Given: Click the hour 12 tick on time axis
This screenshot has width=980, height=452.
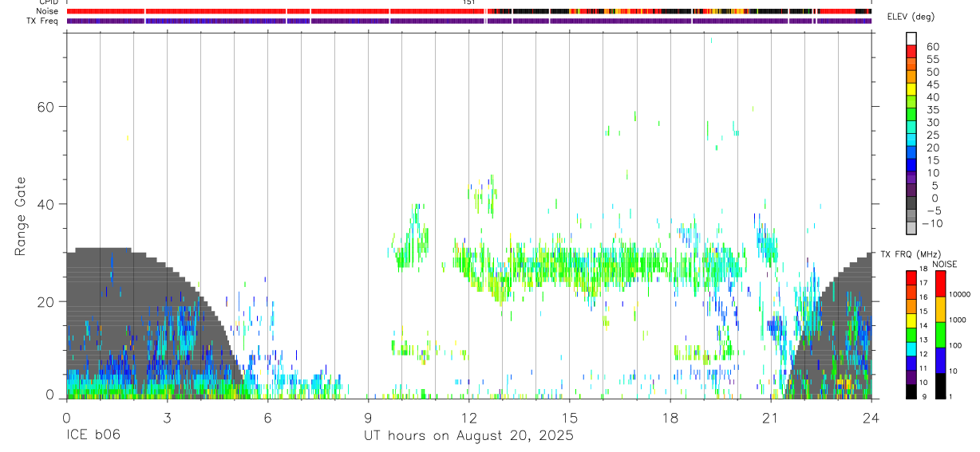Looking at the screenshot, I should tap(468, 418).
